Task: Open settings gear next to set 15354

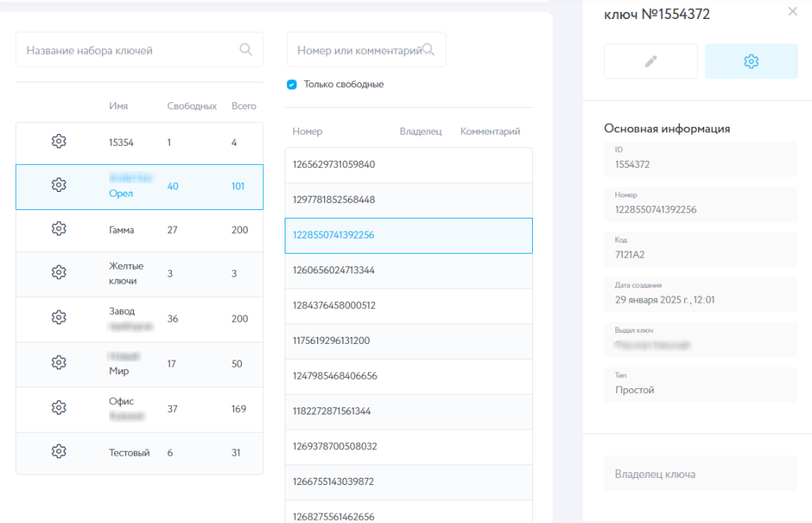Action: (58, 141)
